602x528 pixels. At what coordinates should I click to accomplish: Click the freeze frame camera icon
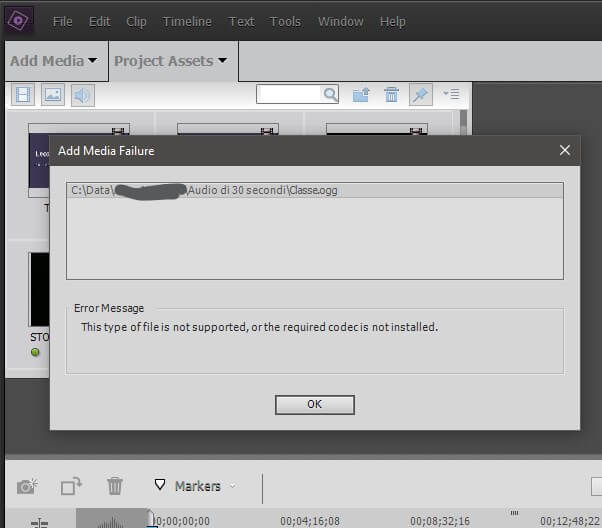pos(27,487)
